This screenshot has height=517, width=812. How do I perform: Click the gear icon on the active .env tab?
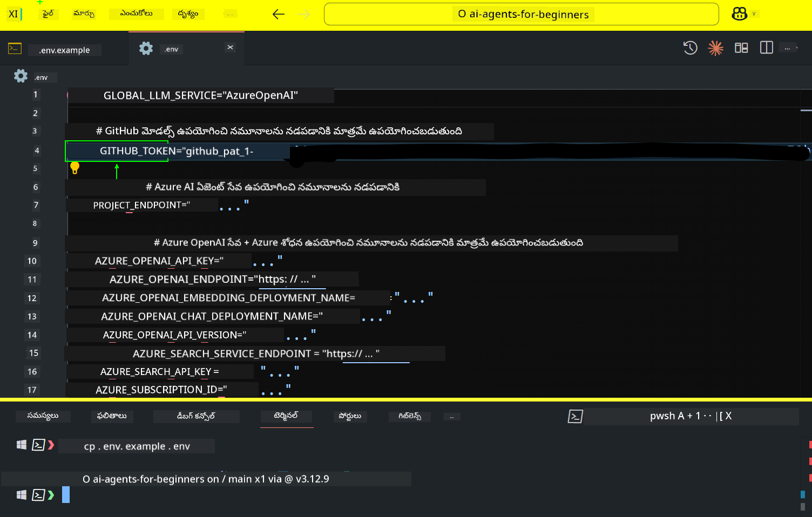[x=145, y=48]
